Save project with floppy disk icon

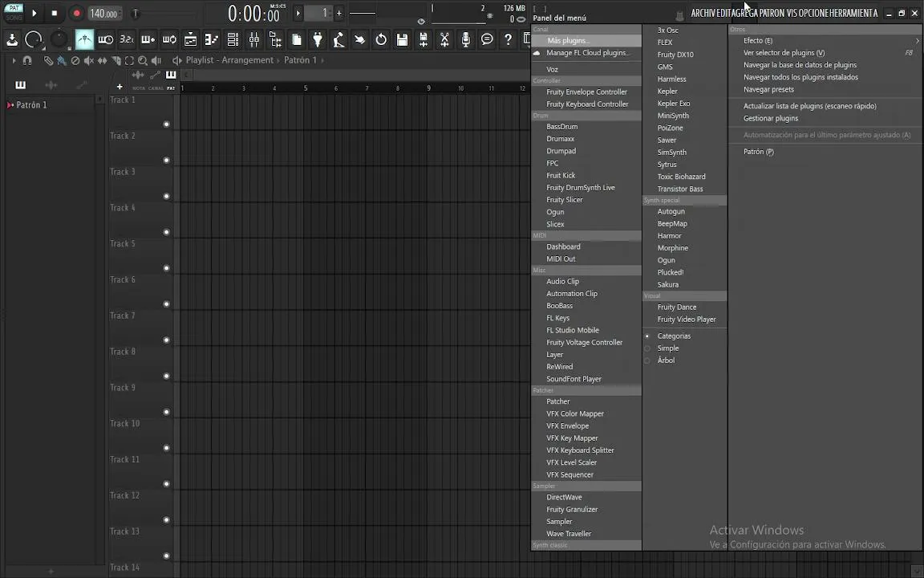tap(402, 39)
